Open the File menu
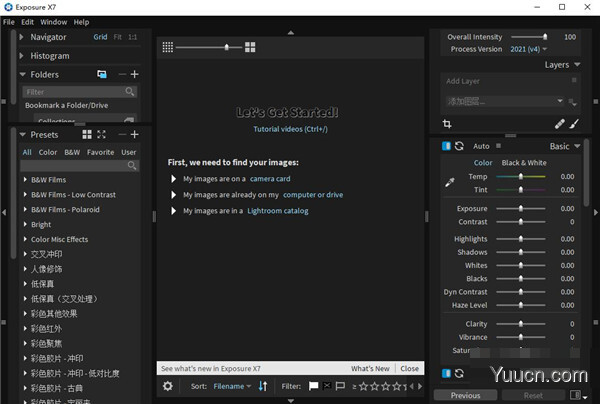This screenshot has height=404, width=600. 9,22
